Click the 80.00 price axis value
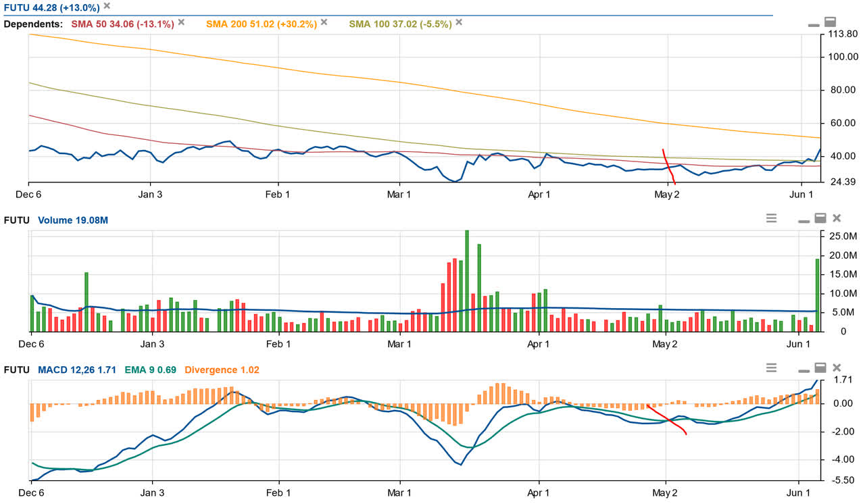This screenshot has width=865, height=504. click(x=842, y=90)
